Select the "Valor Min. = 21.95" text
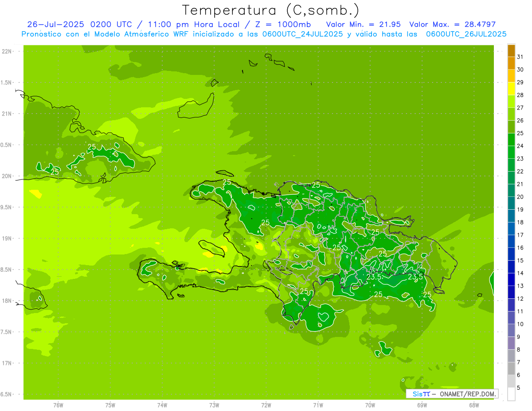This screenshot has width=532, height=411. [x=364, y=24]
